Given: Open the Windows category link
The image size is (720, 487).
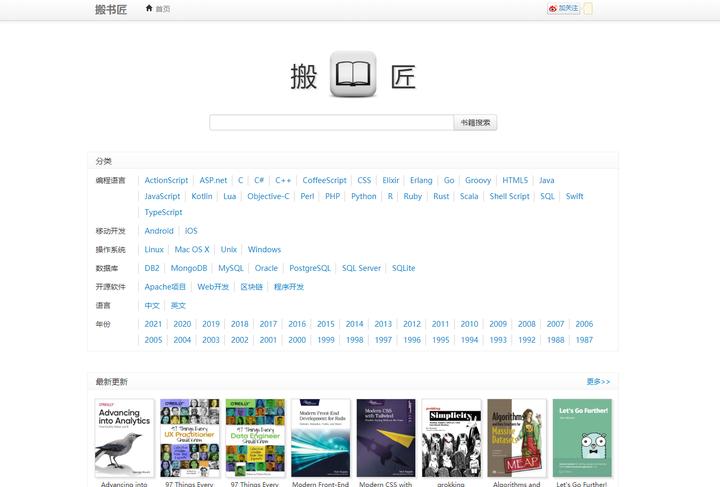Looking at the screenshot, I should click(x=264, y=250).
